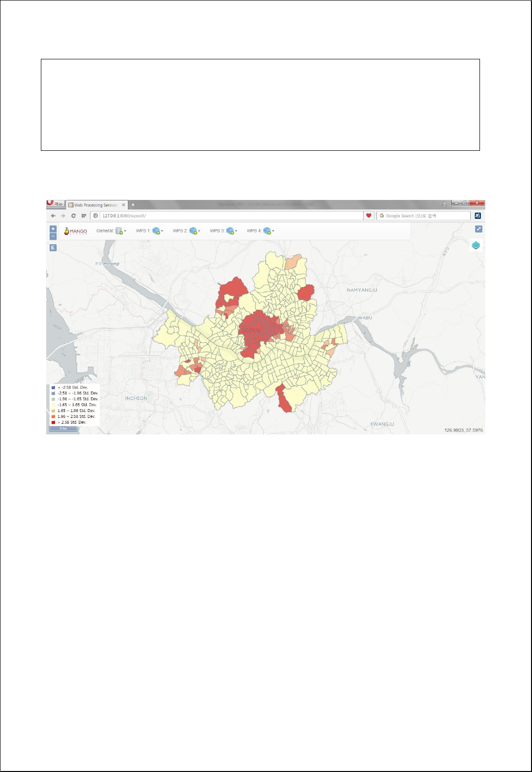Open the Speed Dial grid icon
The width and height of the screenshot is (532, 772).
click(x=84, y=215)
